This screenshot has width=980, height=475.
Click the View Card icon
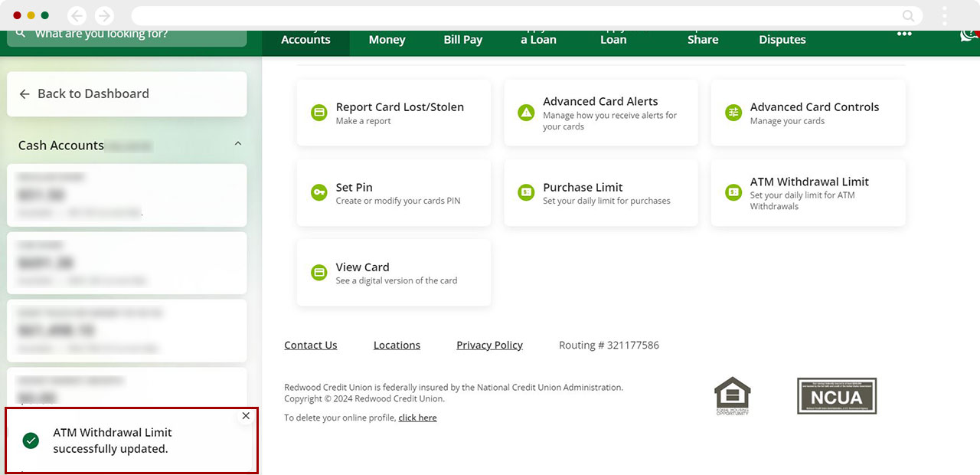click(x=318, y=273)
